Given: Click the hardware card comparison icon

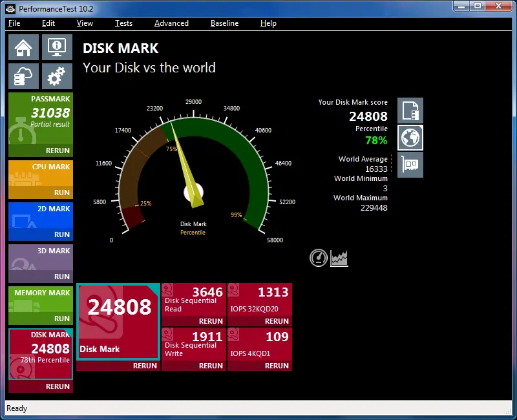Looking at the screenshot, I should 410,165.
